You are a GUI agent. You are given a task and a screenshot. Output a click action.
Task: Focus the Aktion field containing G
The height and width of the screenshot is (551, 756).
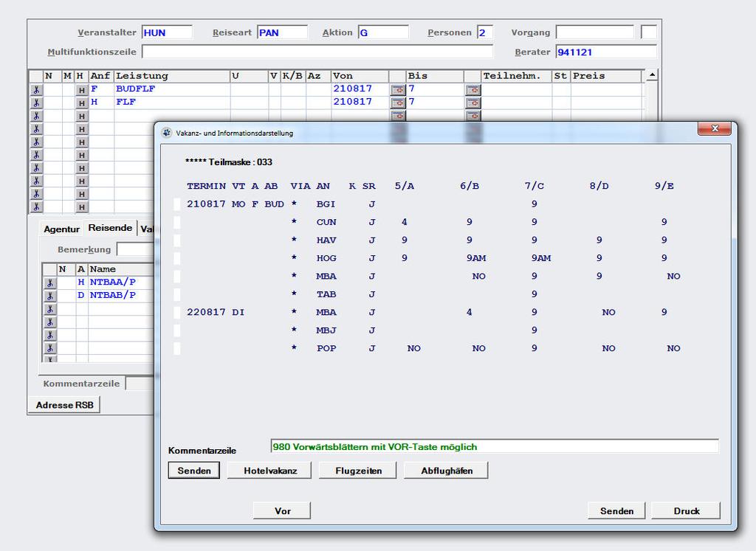(383, 32)
